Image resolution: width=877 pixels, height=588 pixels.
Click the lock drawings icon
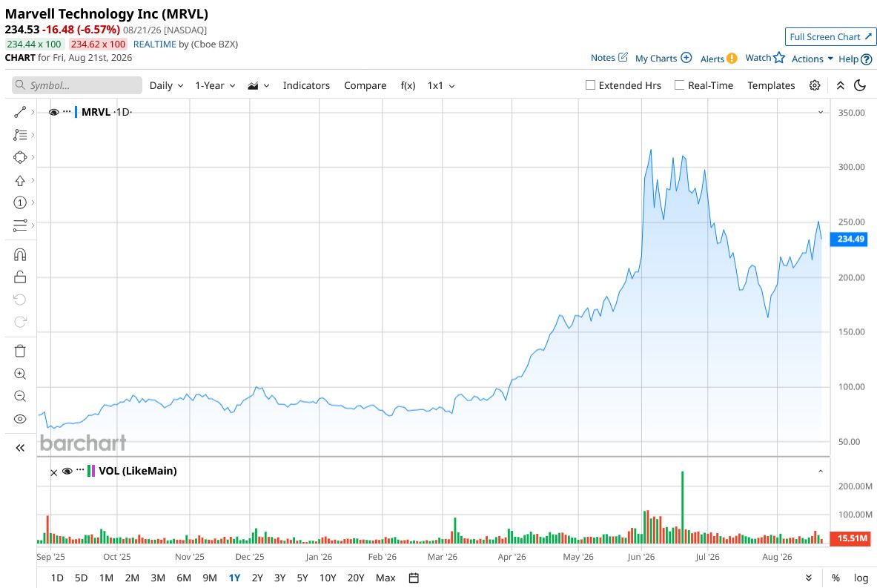(20, 277)
